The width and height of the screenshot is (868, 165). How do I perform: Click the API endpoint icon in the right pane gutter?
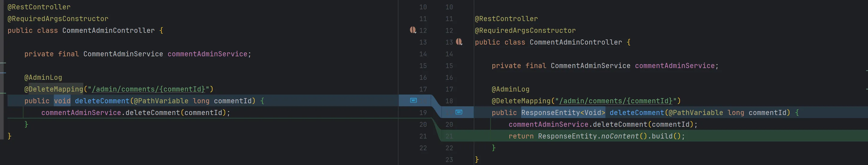[x=459, y=112]
